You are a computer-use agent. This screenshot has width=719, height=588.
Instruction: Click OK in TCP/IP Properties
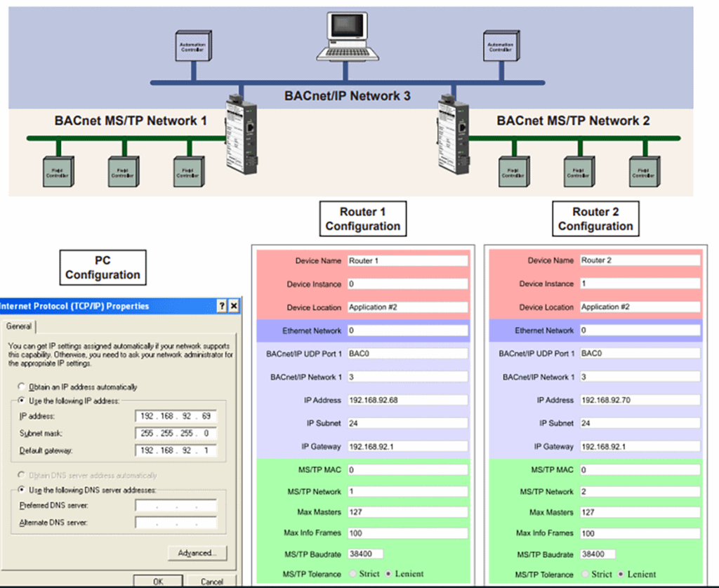[158, 581]
